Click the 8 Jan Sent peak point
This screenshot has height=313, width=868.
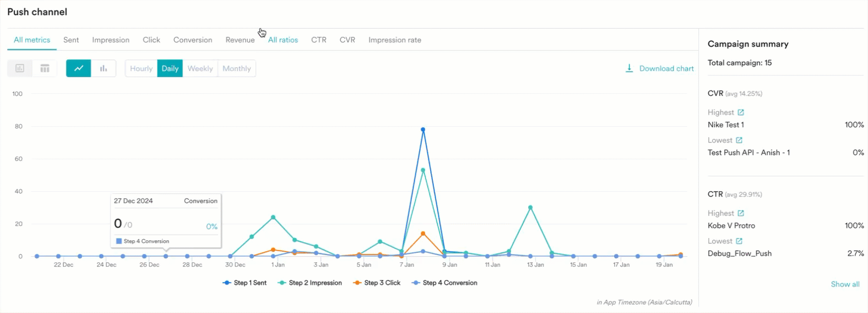point(423,129)
